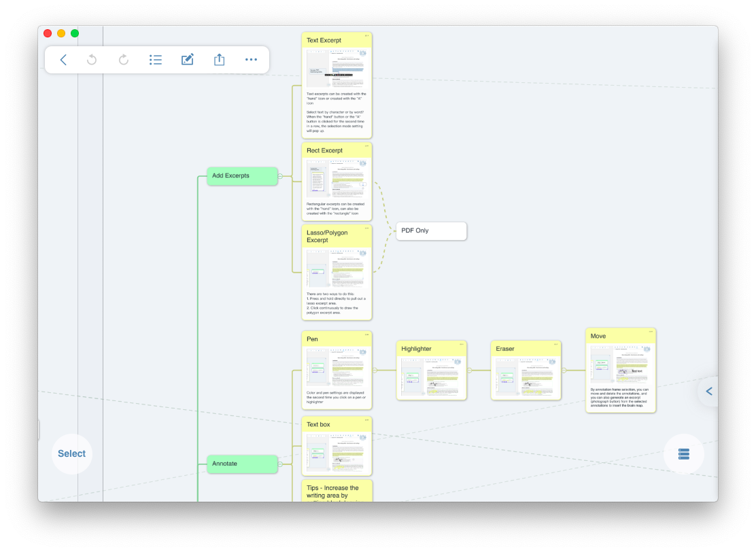This screenshot has width=756, height=552.
Task: Select the Eraser card title
Action: tap(505, 349)
